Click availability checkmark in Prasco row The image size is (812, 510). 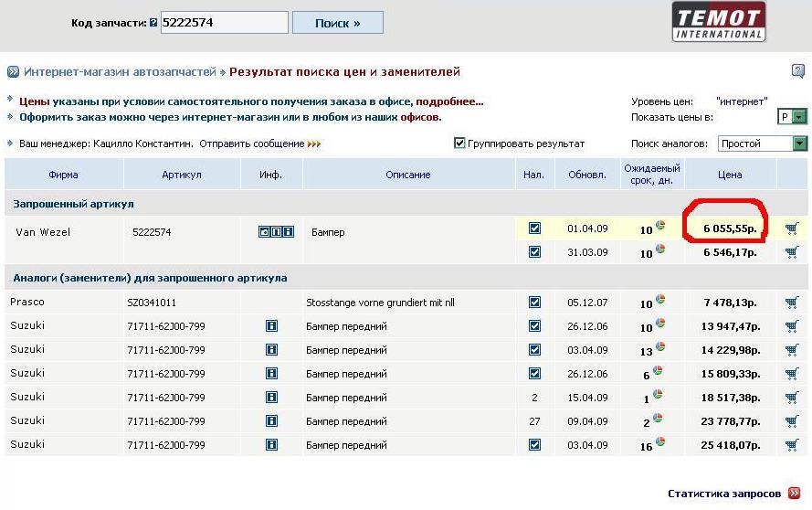point(534,303)
